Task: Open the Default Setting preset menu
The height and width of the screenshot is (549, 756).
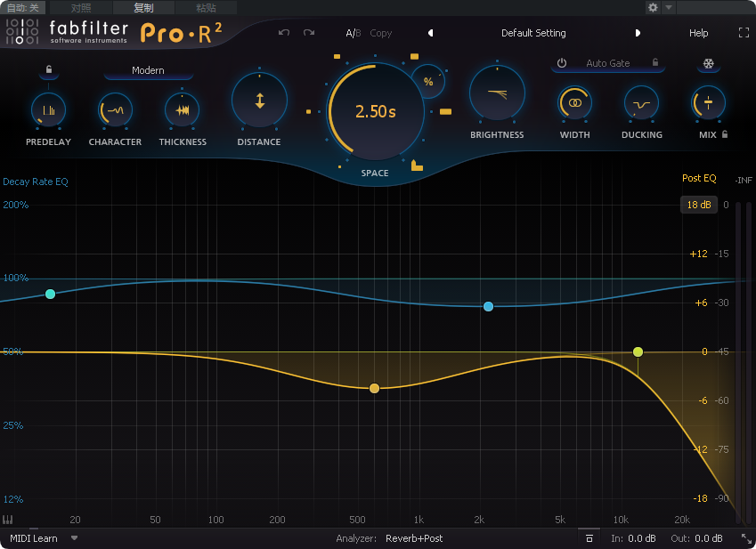Action: point(533,33)
